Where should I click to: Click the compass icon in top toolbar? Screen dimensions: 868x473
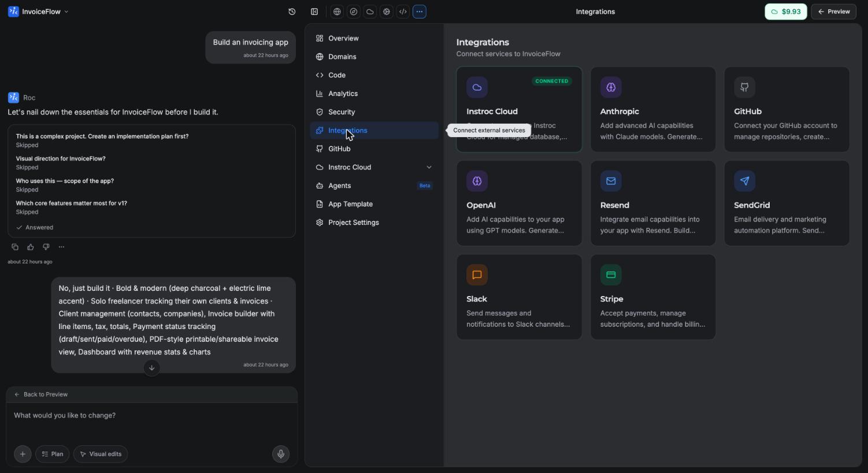(354, 12)
